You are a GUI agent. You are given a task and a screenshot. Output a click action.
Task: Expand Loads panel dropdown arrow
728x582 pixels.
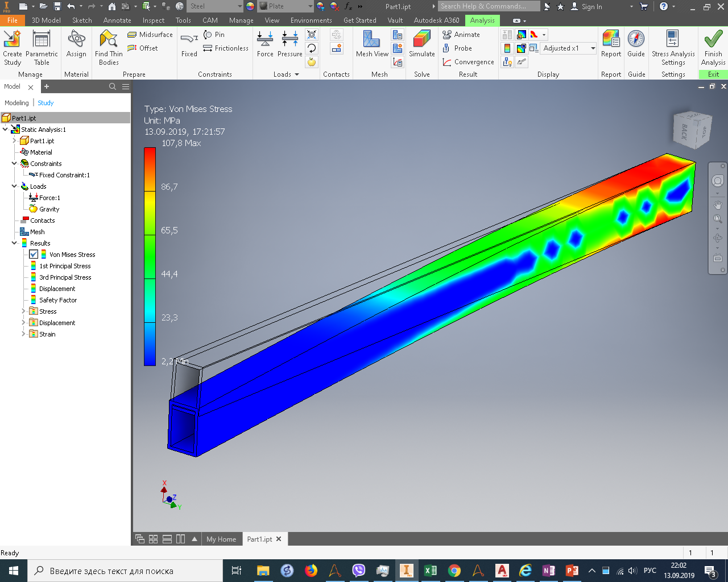click(x=297, y=74)
